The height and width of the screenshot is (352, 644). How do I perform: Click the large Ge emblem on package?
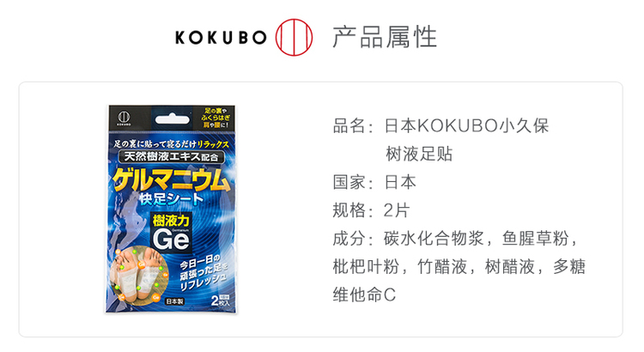[171, 239]
